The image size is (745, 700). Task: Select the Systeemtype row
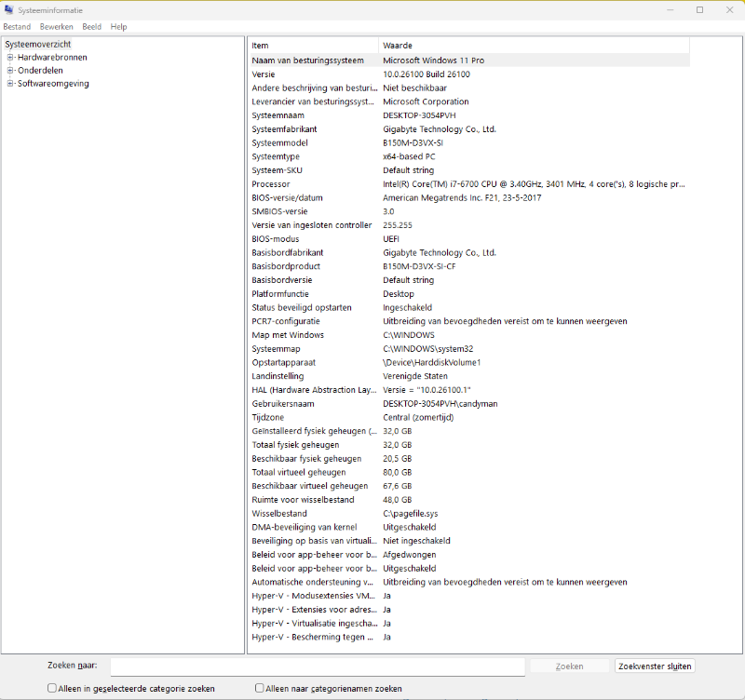tap(469, 156)
